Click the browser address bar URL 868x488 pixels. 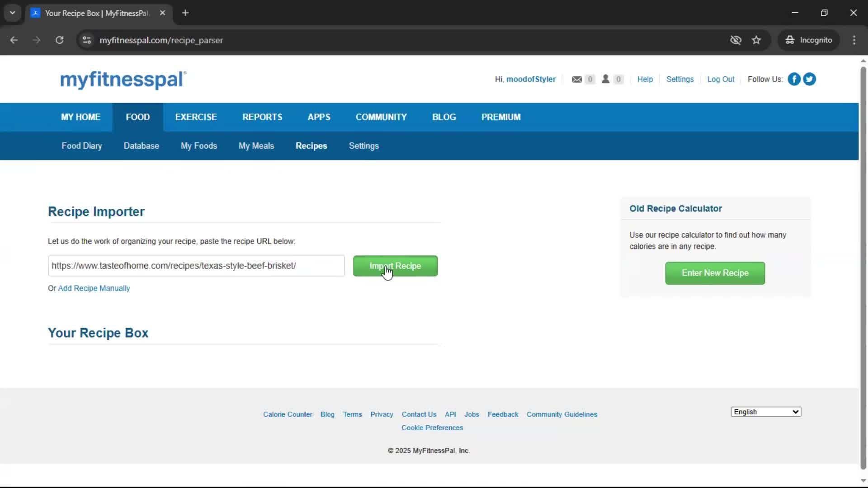coord(161,40)
